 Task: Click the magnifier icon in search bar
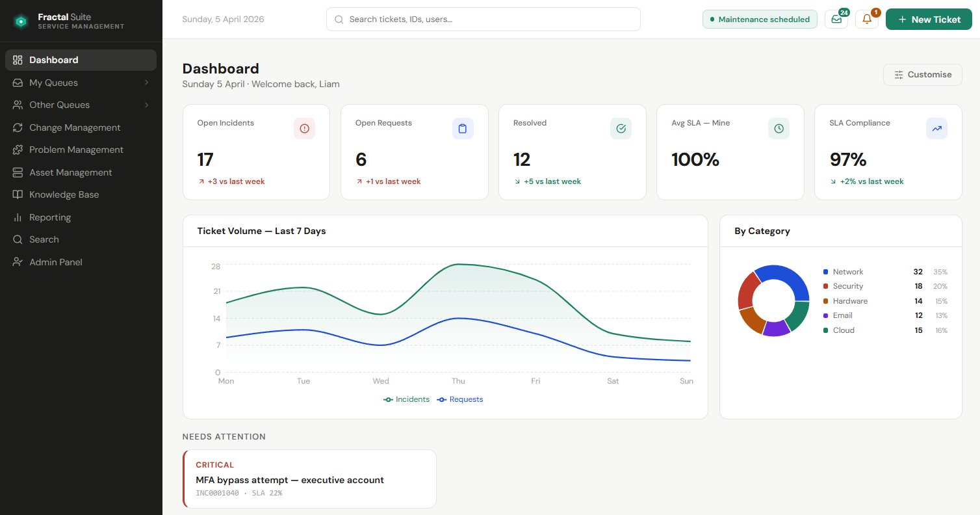tap(339, 20)
